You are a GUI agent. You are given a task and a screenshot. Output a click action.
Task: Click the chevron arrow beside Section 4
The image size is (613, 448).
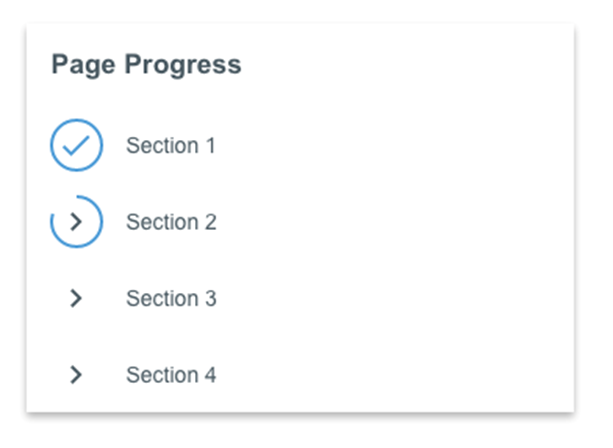click(x=76, y=375)
